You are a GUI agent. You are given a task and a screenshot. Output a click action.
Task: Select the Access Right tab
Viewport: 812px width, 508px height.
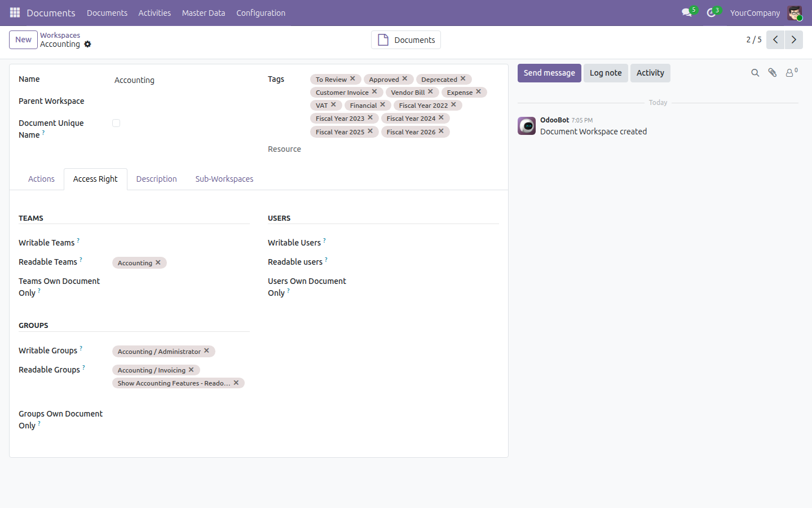(x=95, y=179)
